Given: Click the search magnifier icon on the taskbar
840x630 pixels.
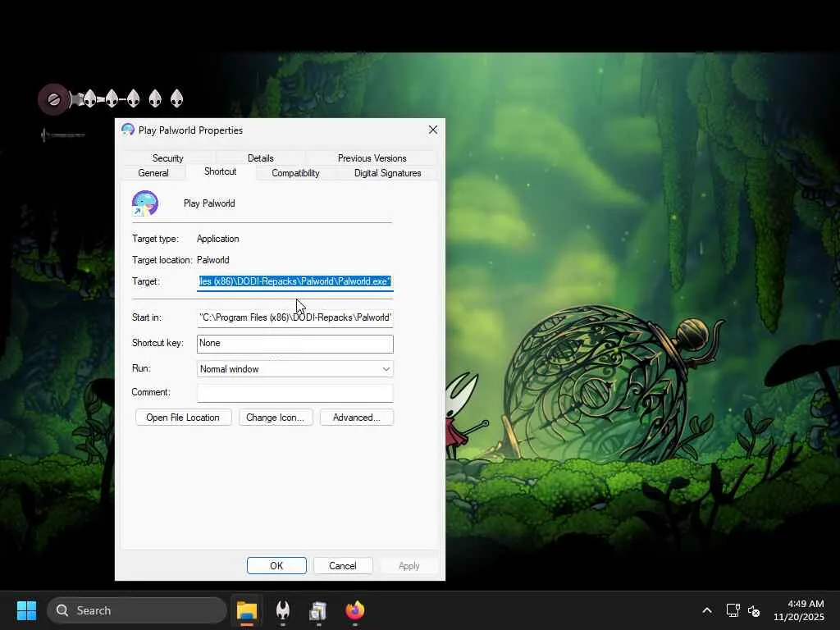Looking at the screenshot, I should coord(62,610).
